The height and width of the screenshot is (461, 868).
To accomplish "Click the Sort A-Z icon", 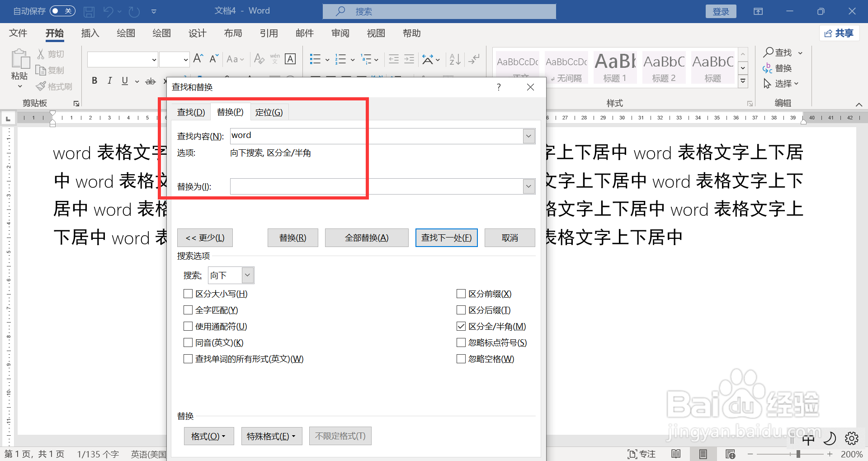I will click(455, 59).
